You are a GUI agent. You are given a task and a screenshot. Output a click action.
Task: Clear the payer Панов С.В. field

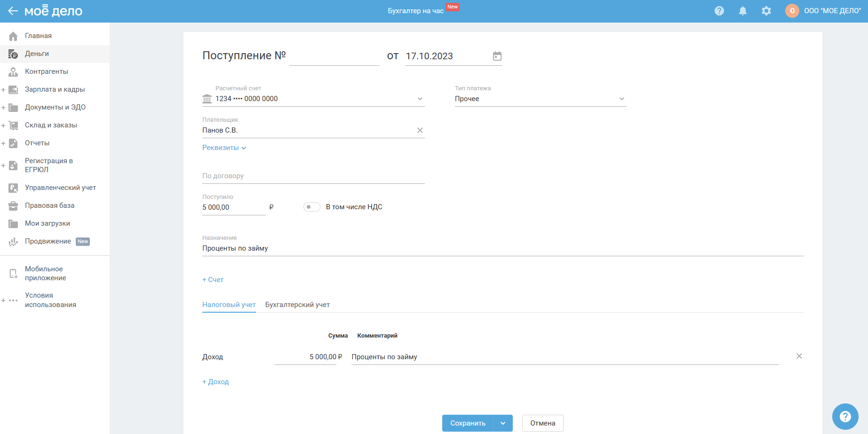pos(420,130)
